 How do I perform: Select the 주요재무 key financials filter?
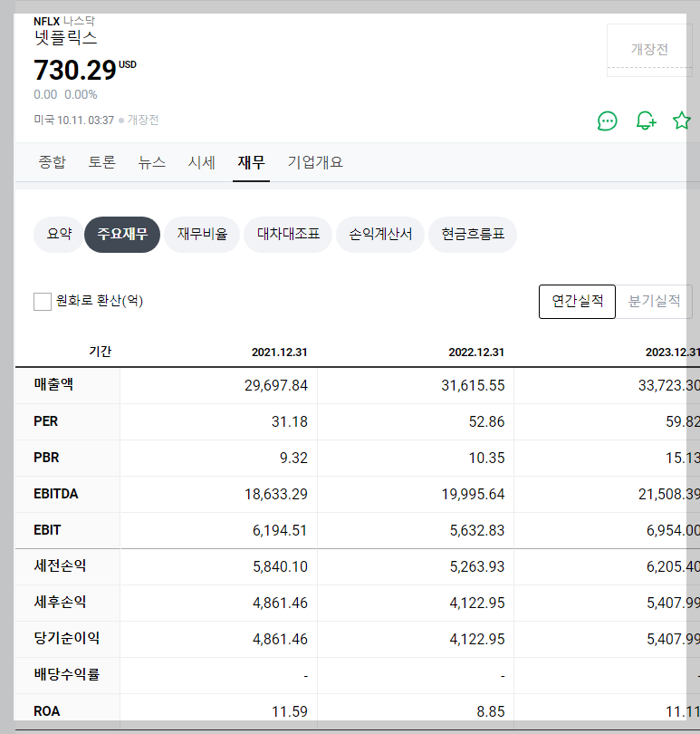click(x=121, y=234)
